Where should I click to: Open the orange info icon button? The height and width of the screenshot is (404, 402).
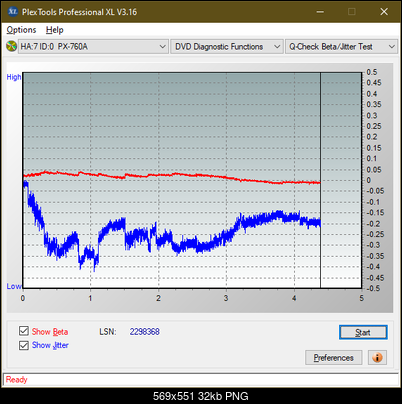(x=377, y=358)
